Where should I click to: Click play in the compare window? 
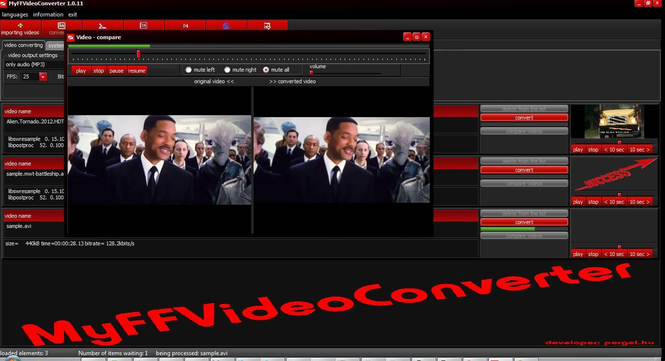(81, 70)
